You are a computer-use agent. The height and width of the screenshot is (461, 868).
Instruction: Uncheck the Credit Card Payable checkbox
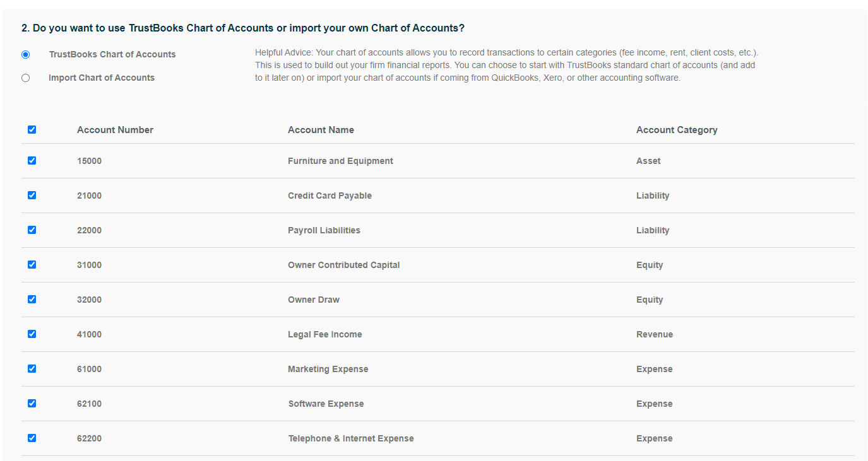[x=32, y=195]
